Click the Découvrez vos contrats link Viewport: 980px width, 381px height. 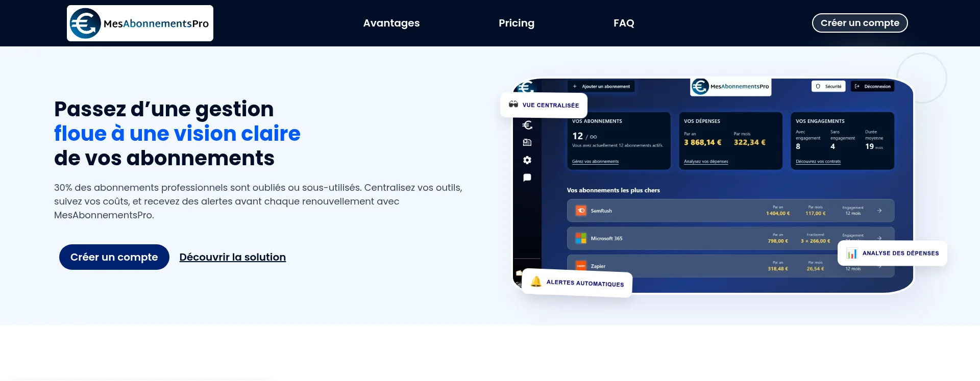click(x=818, y=162)
